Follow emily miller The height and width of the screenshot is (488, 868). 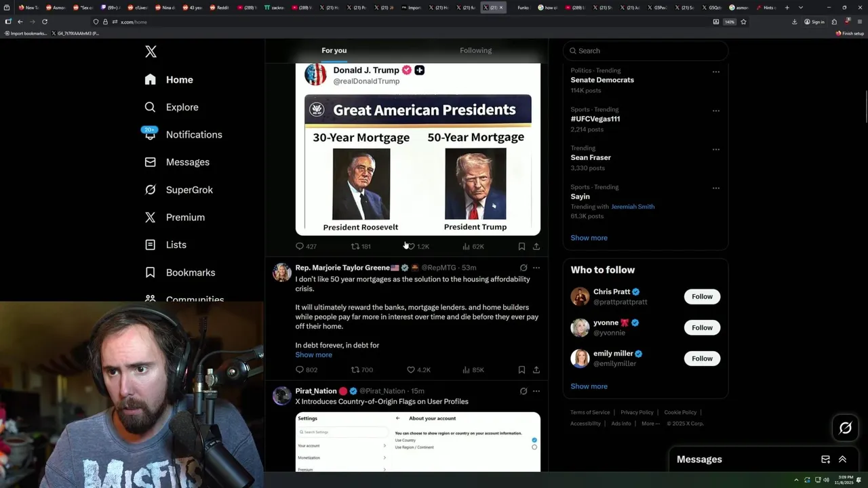[x=702, y=359]
